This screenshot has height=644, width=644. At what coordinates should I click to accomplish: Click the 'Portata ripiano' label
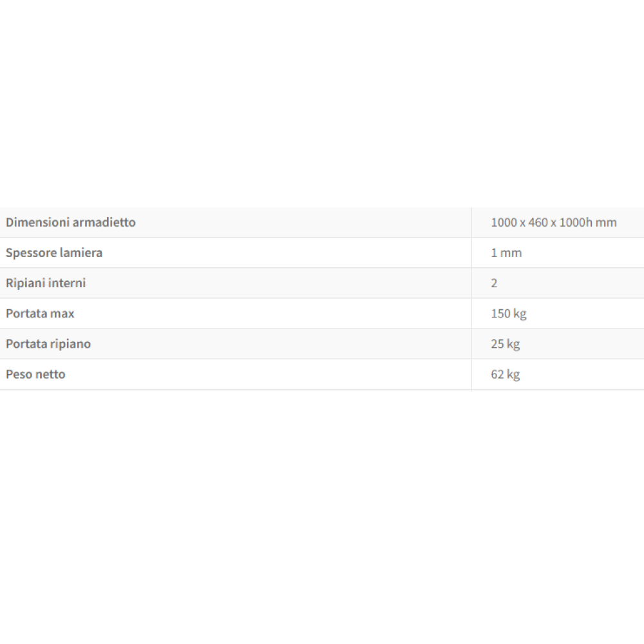click(x=48, y=344)
